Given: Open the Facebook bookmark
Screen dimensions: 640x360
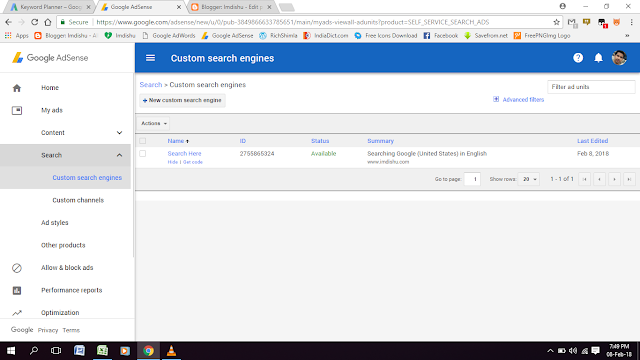Looking at the screenshot, I should 441,36.
